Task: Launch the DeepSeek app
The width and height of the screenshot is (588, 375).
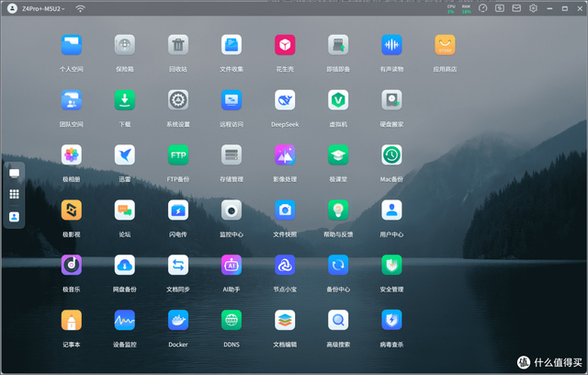Action: coord(285,100)
